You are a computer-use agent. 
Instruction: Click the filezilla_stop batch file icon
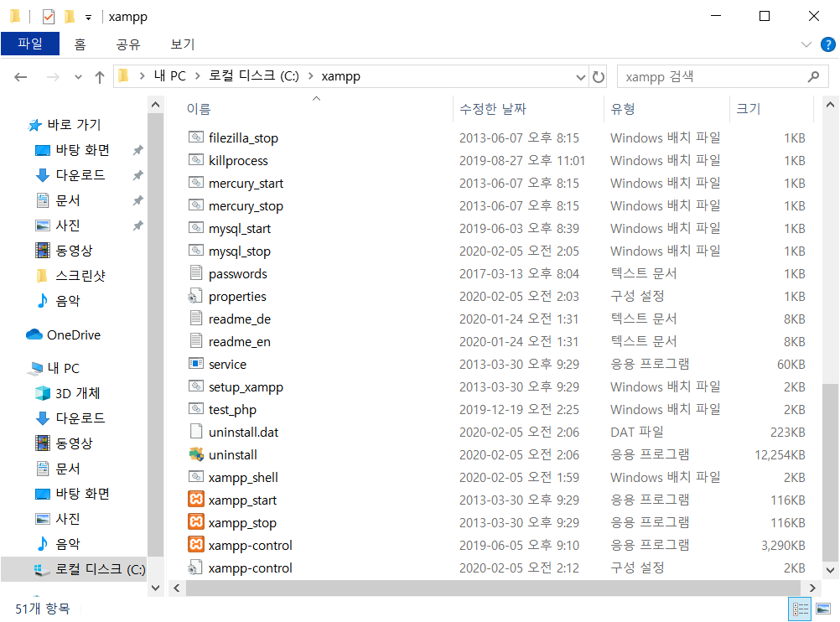(196, 137)
